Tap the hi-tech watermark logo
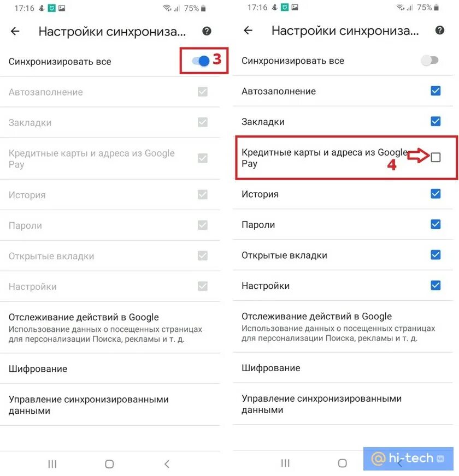Screen dimensions: 459x476 (x=408, y=458)
